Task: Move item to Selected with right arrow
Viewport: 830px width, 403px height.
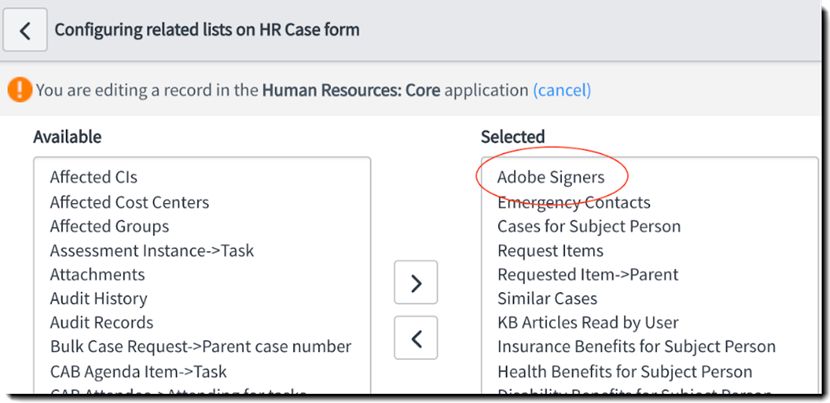Action: 416,282
